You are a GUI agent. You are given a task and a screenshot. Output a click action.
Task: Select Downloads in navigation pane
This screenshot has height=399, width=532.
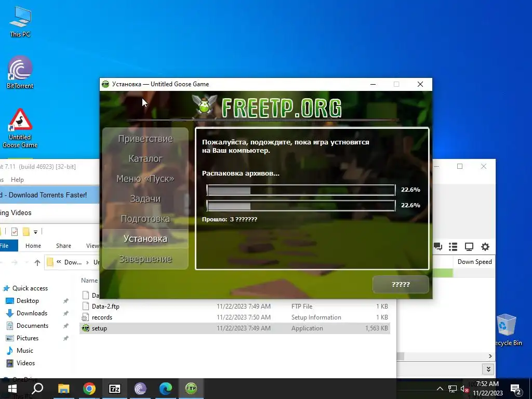[x=27, y=313]
